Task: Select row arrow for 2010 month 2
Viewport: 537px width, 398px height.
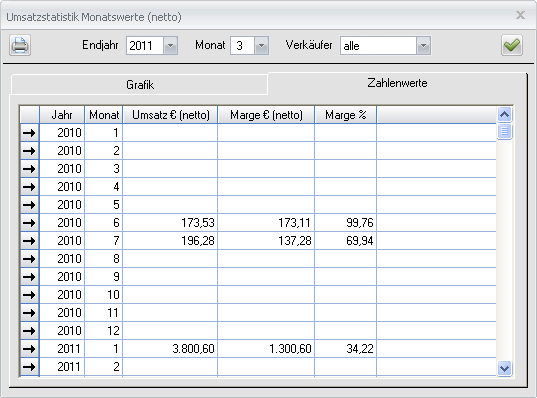Action: 29,151
